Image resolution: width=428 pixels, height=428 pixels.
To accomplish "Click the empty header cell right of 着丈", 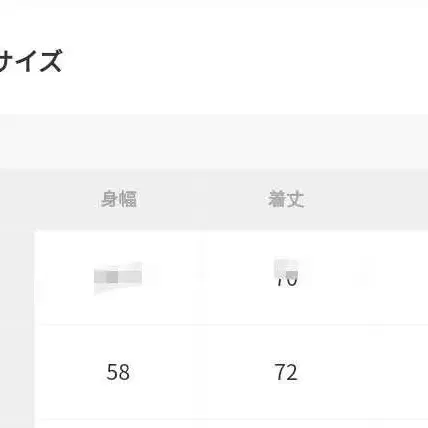I will pyautogui.click(x=398, y=199).
